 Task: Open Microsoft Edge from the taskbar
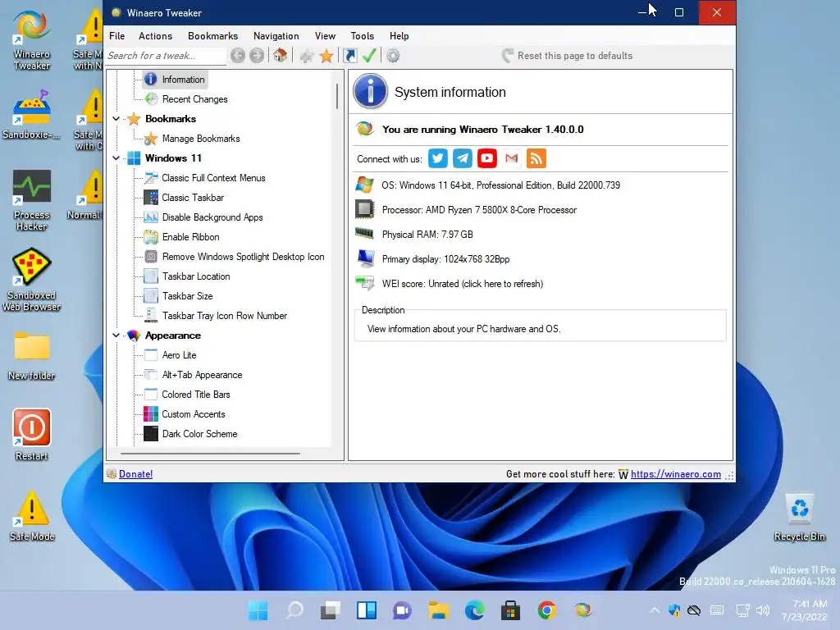click(x=475, y=610)
